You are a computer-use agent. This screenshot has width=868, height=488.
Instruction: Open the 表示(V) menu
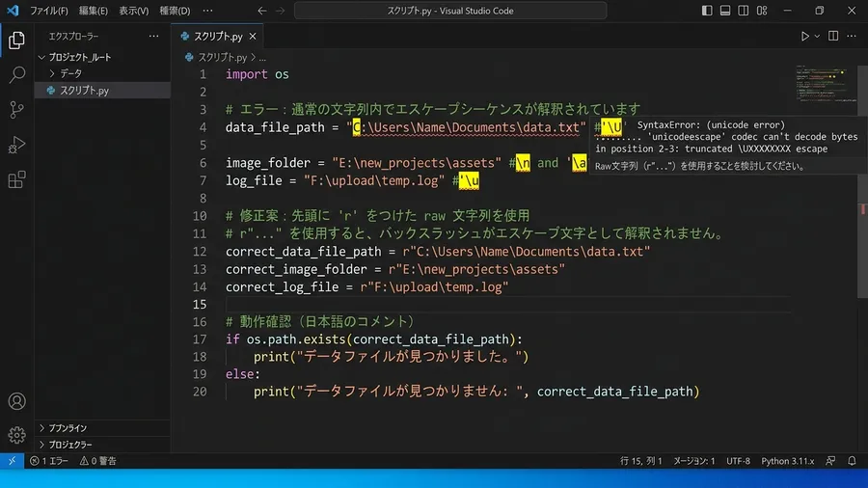133,11
